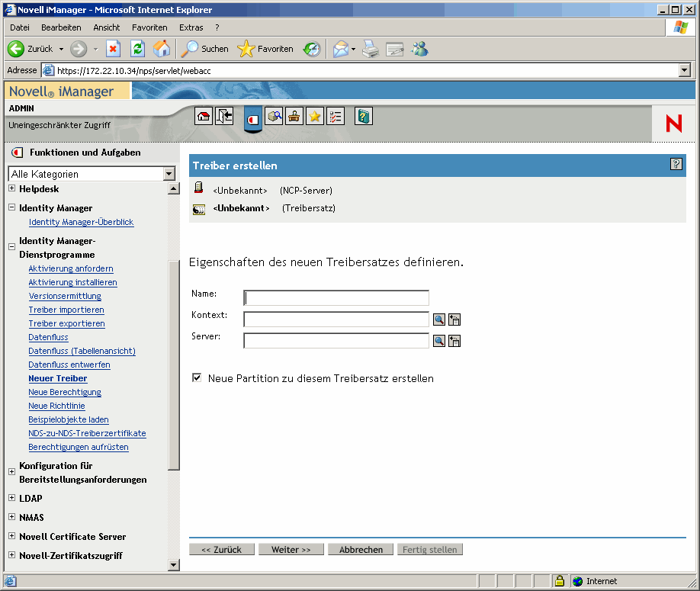This screenshot has width=700, height=591.
Task: Collapse the Identity Manager section
Action: 11,207
